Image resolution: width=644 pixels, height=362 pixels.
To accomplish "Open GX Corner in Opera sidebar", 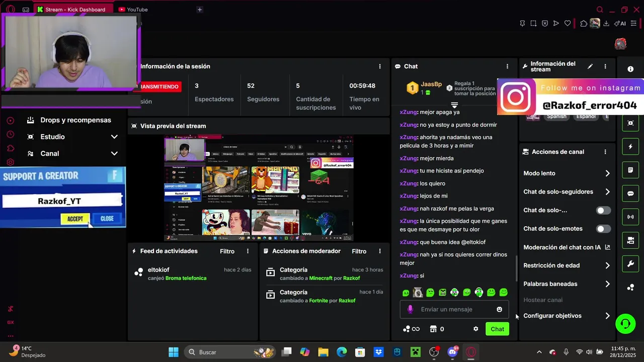I will pyautogui.click(x=10, y=322).
